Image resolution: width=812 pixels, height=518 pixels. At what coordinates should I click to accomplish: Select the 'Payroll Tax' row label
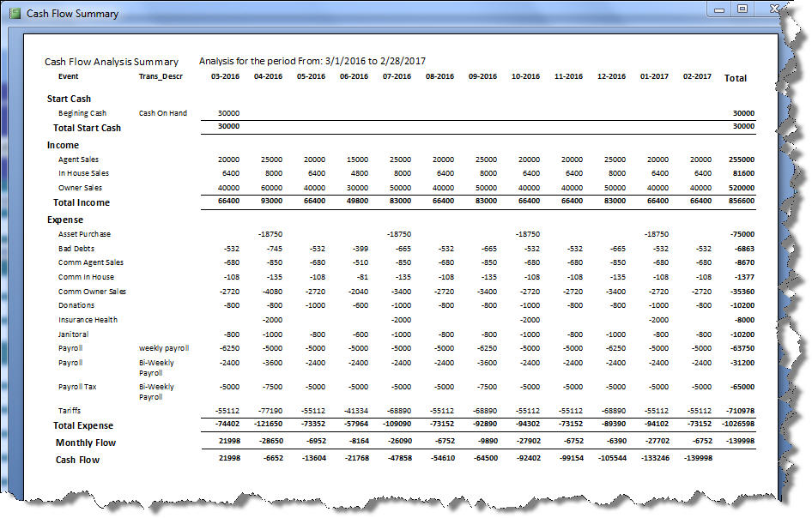tap(77, 387)
